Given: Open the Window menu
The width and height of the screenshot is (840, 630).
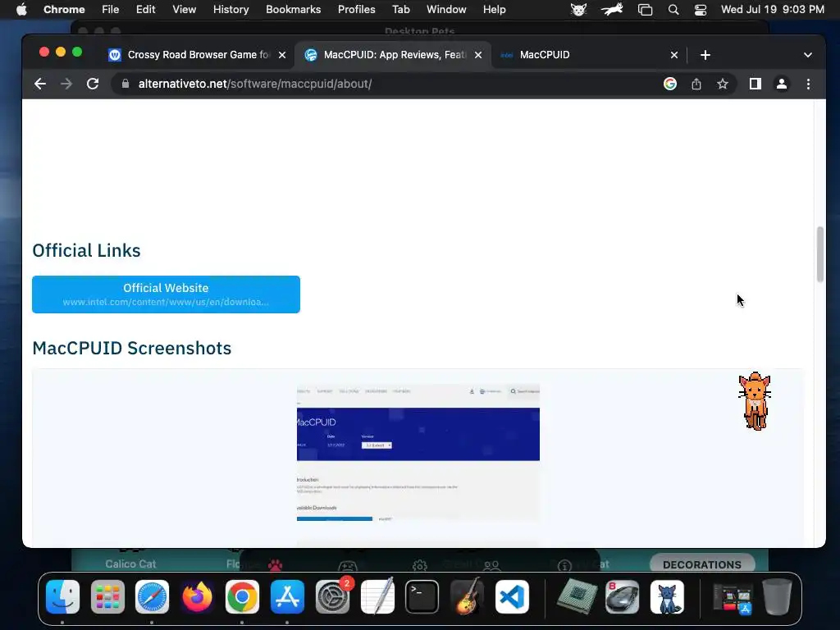Looking at the screenshot, I should 446,10.
